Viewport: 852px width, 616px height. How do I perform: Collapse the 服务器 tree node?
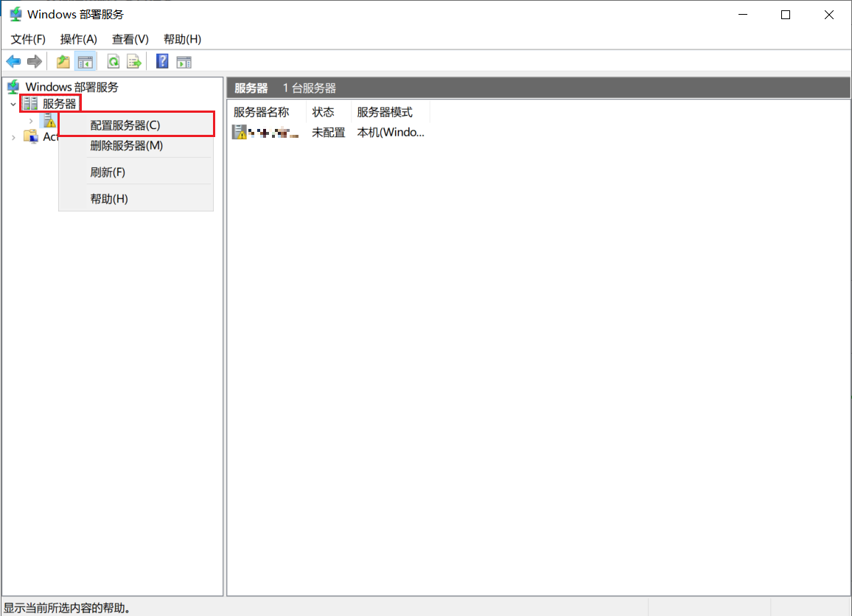tap(13, 104)
